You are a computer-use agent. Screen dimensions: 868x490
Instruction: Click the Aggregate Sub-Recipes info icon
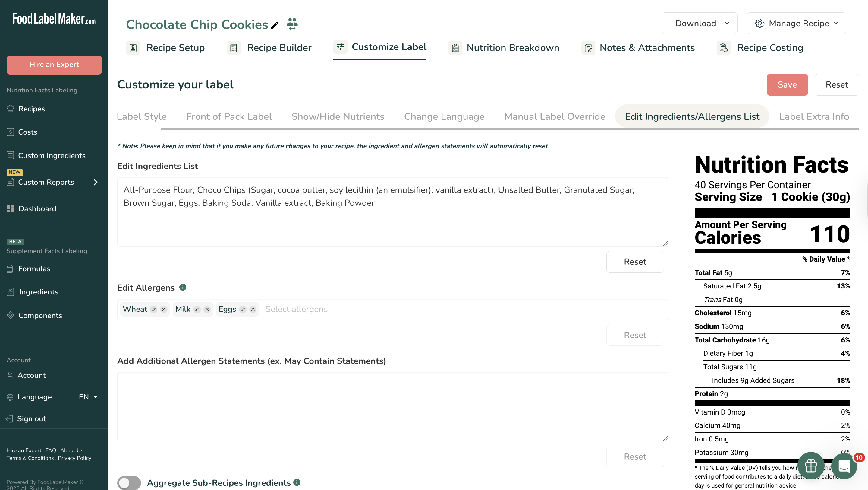coord(297,482)
